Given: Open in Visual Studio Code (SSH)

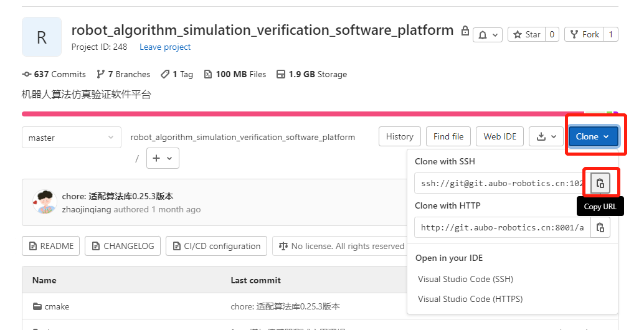Looking at the screenshot, I should (x=465, y=279).
